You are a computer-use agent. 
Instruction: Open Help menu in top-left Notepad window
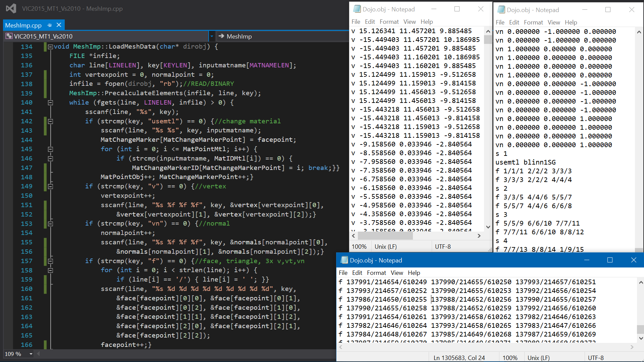pyautogui.click(x=427, y=22)
